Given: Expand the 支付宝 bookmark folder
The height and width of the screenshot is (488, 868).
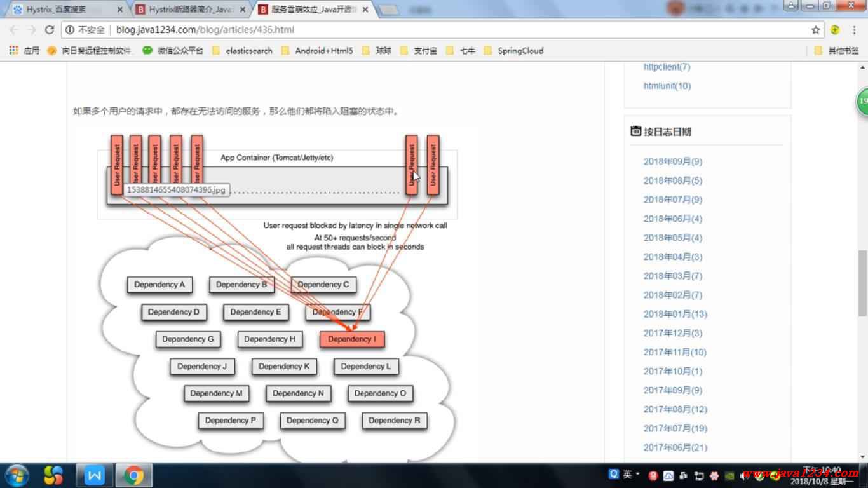Looking at the screenshot, I should [x=419, y=51].
